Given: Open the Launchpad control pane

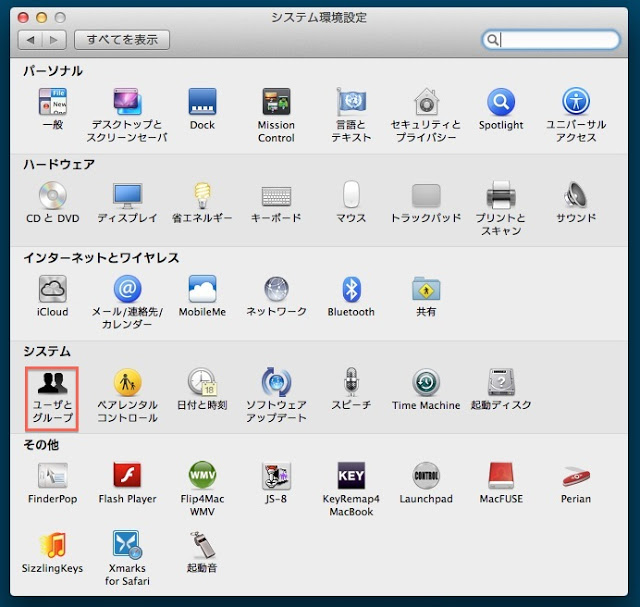Looking at the screenshot, I should pyautogui.click(x=426, y=483).
